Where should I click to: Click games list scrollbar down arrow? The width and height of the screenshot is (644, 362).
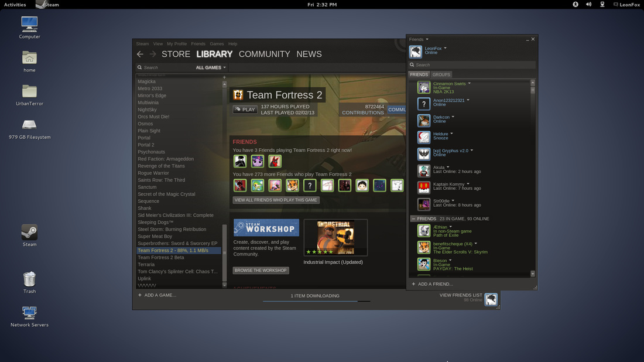pos(224,285)
